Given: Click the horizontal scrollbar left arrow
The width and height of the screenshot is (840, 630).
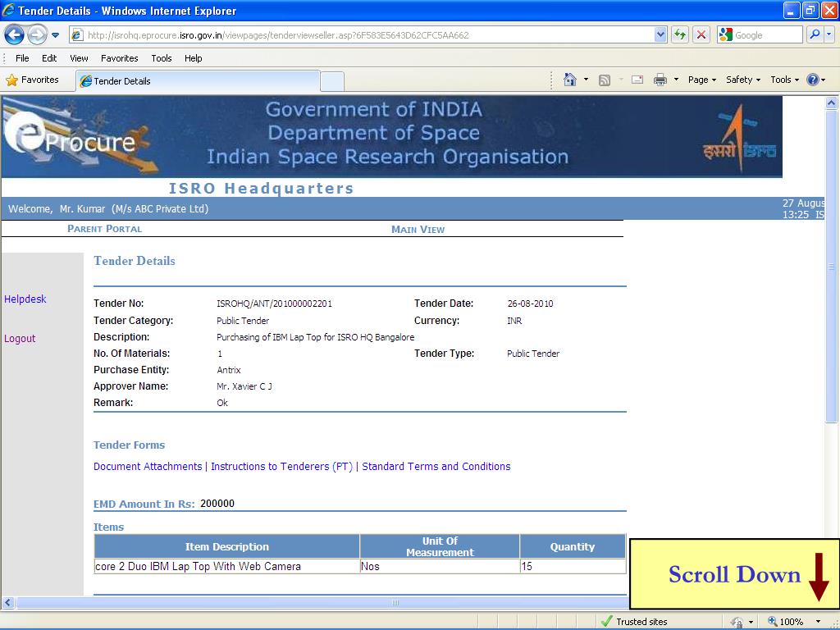Looking at the screenshot, I should 7,603.
